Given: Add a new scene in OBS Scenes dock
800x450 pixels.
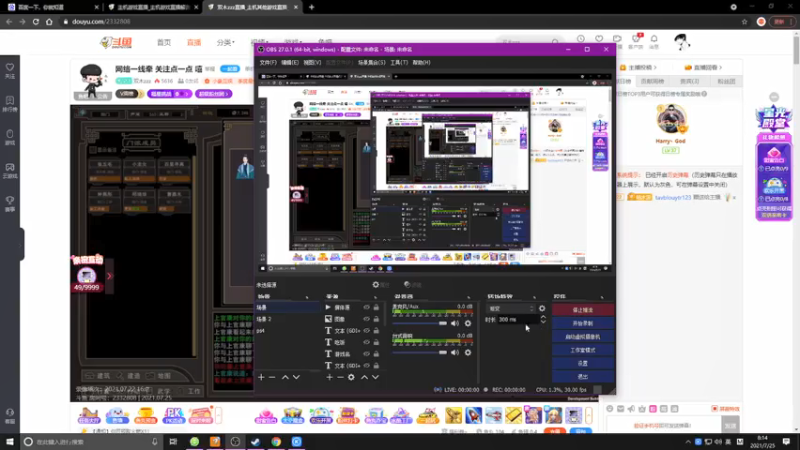Looking at the screenshot, I should (261, 377).
